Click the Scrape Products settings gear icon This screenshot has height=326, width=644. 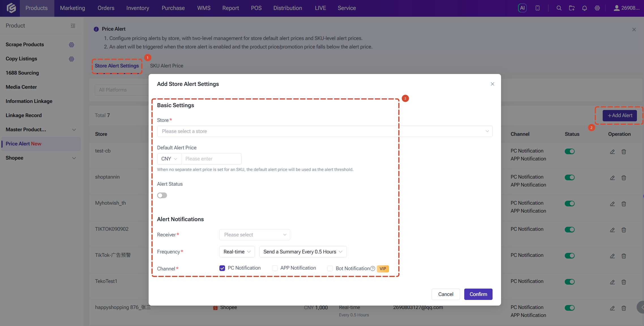(x=72, y=45)
